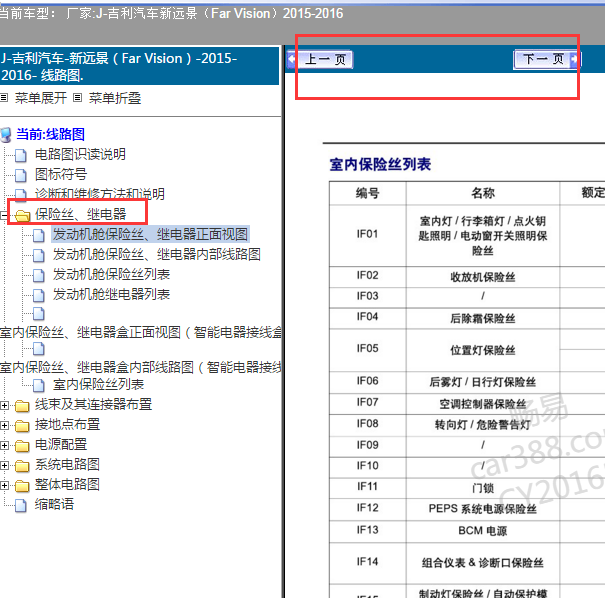The width and height of the screenshot is (605, 598).
Task: Select 系统电路图 label
Action: pos(67,465)
